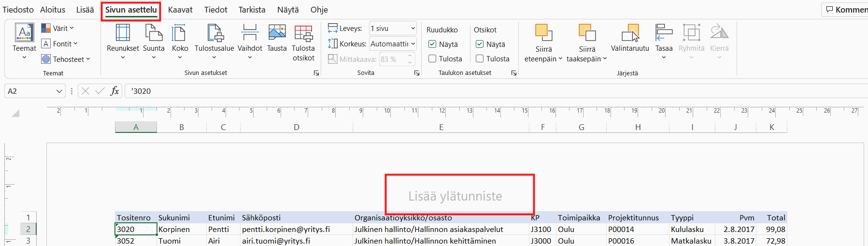Image resolution: width=868 pixels, height=246 pixels.
Task: Click the Kommentit comments button
Action: coord(845,10)
